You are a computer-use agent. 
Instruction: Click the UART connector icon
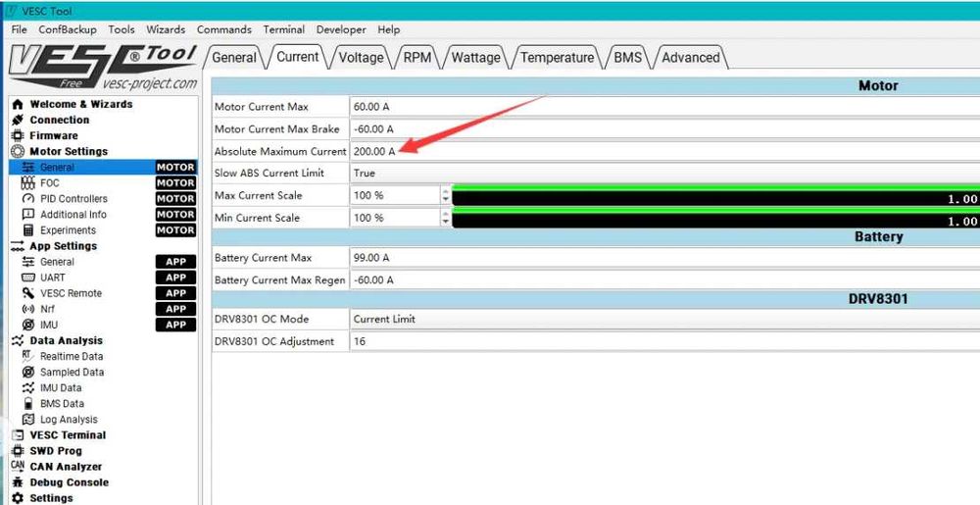pos(28,278)
